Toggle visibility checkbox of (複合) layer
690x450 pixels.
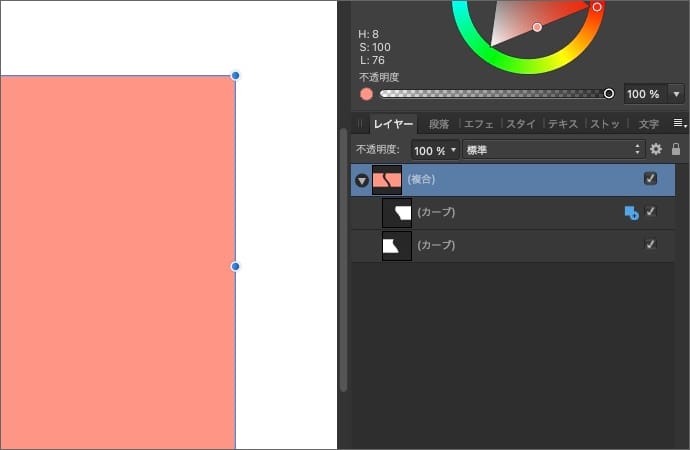tap(651, 179)
